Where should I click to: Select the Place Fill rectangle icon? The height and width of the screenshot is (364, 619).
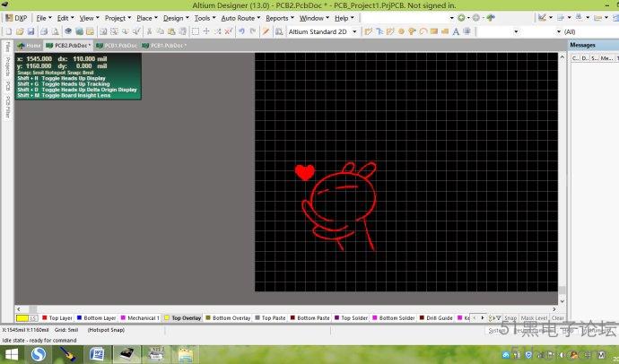[x=434, y=31]
